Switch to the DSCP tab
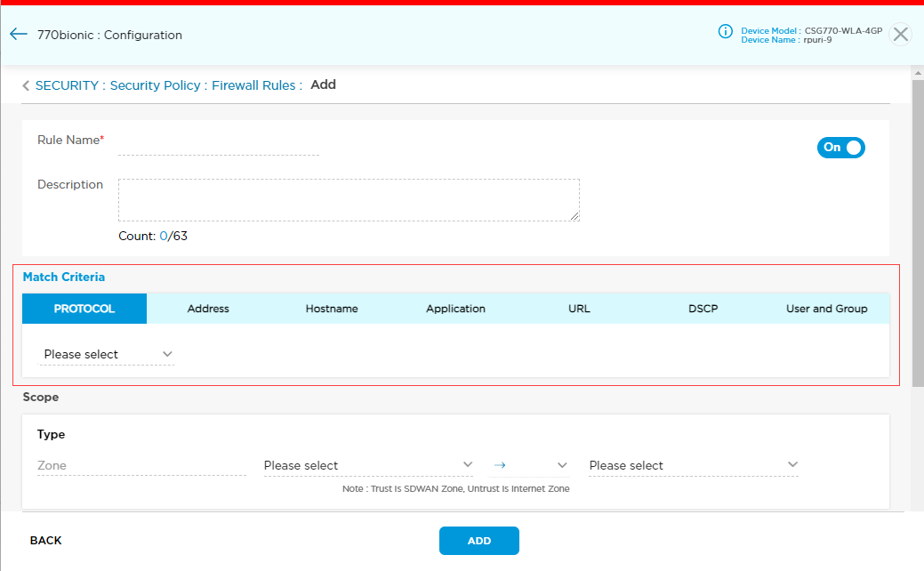The width and height of the screenshot is (924, 571). (x=703, y=309)
